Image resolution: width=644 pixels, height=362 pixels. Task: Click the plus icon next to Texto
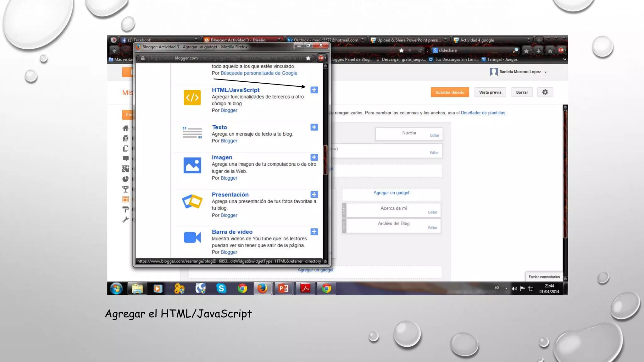pyautogui.click(x=314, y=127)
